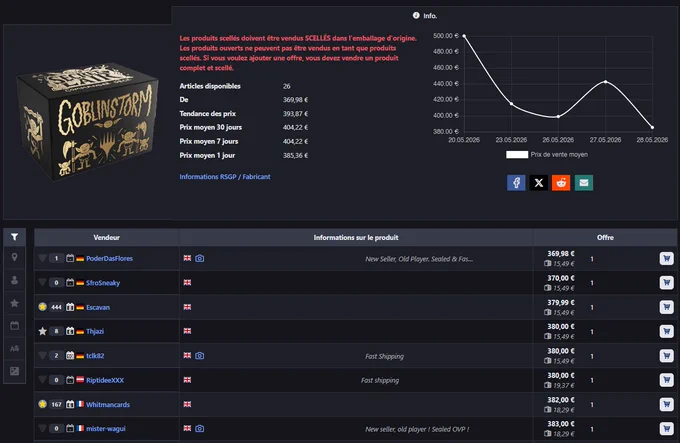Select the star reputation filter icon
Screen dimensions: 680x443
click(14, 303)
